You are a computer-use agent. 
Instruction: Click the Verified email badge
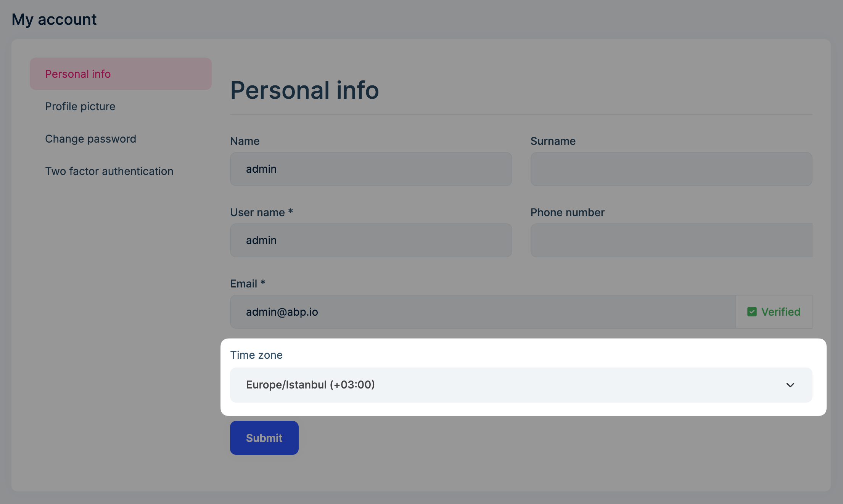coord(774,311)
